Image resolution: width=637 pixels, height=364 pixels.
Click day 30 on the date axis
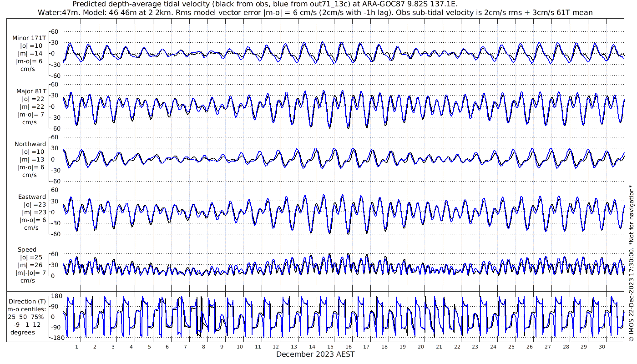(x=602, y=347)
